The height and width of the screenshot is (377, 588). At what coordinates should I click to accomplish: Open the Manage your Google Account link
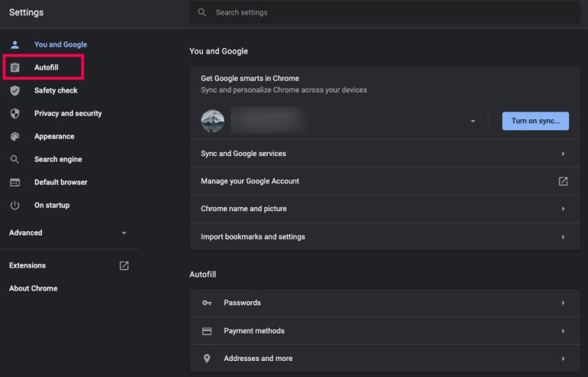click(x=563, y=181)
